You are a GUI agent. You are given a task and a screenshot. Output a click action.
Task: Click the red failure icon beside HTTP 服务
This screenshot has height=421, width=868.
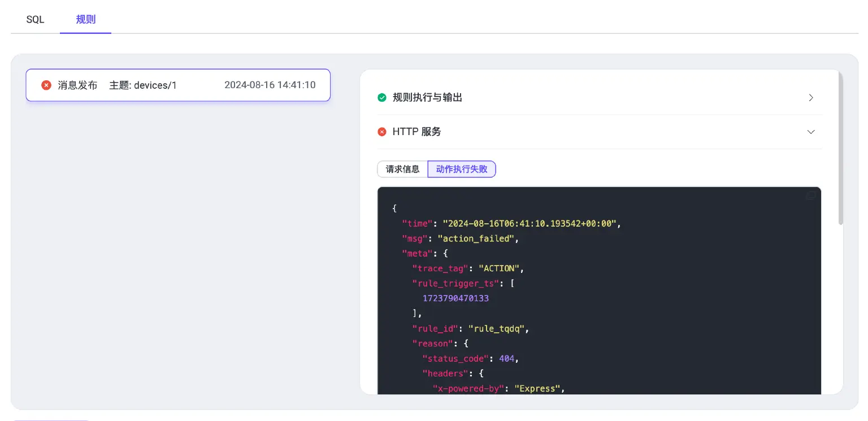[x=382, y=132]
